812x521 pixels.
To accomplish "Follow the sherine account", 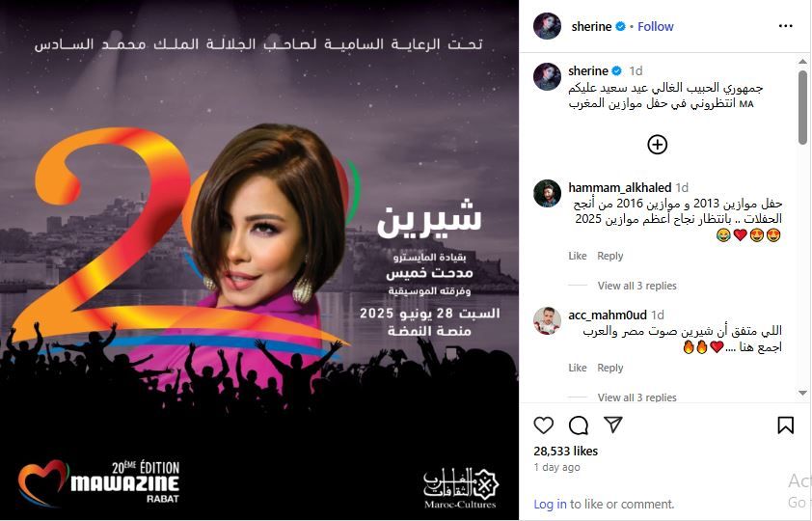I will tap(655, 26).
